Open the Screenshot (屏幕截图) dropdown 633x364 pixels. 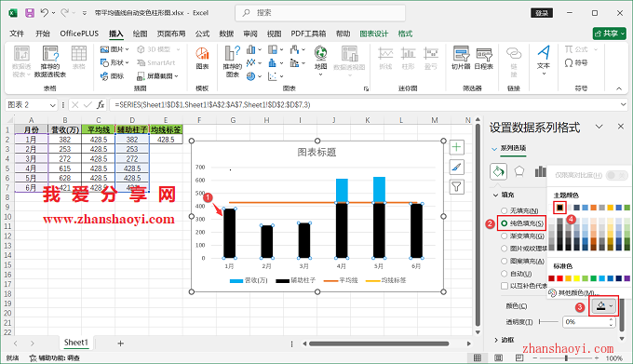[157, 75]
